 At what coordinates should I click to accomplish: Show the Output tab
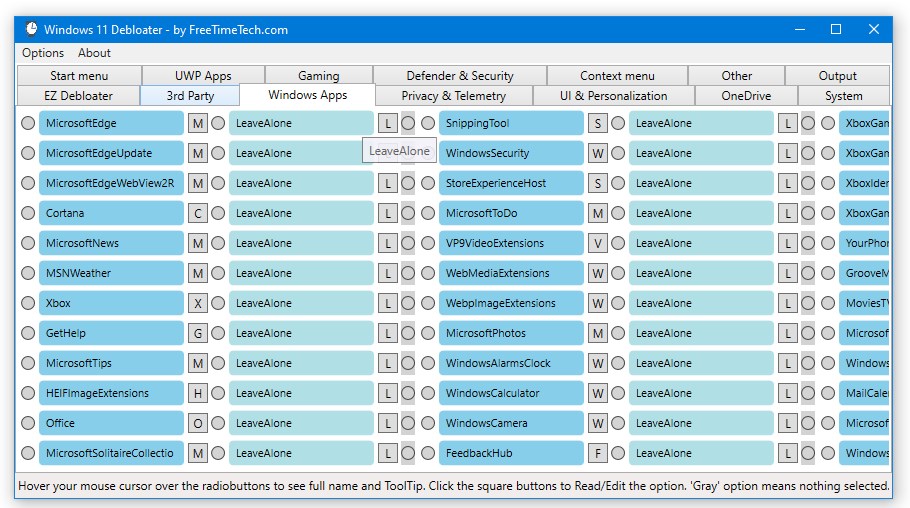tap(837, 75)
